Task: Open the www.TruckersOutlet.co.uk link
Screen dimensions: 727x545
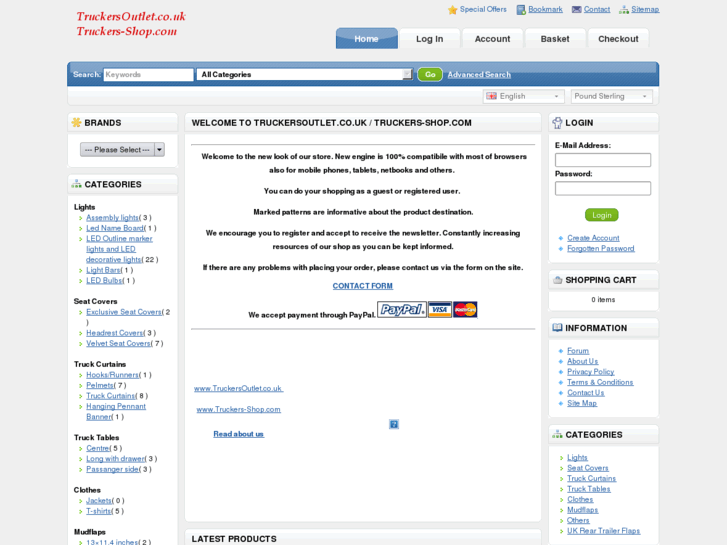Action: click(238, 388)
